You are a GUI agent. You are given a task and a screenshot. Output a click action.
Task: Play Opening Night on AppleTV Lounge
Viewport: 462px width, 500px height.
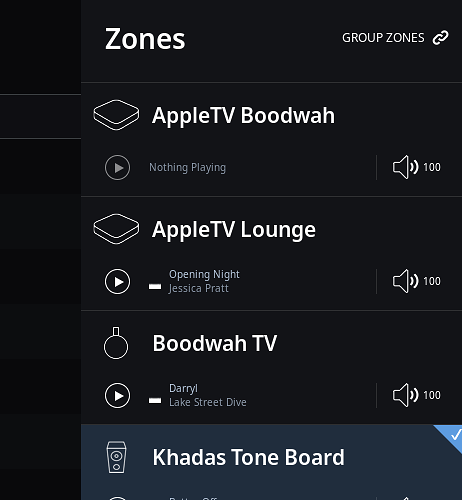point(117,281)
